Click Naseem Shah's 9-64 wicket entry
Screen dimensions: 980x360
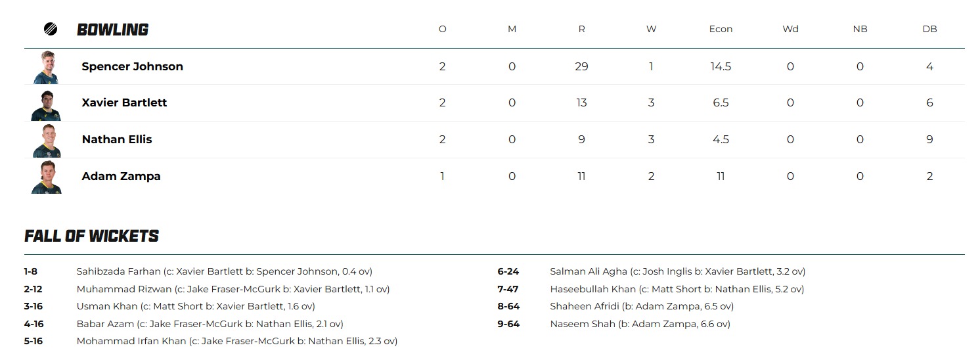(639, 324)
